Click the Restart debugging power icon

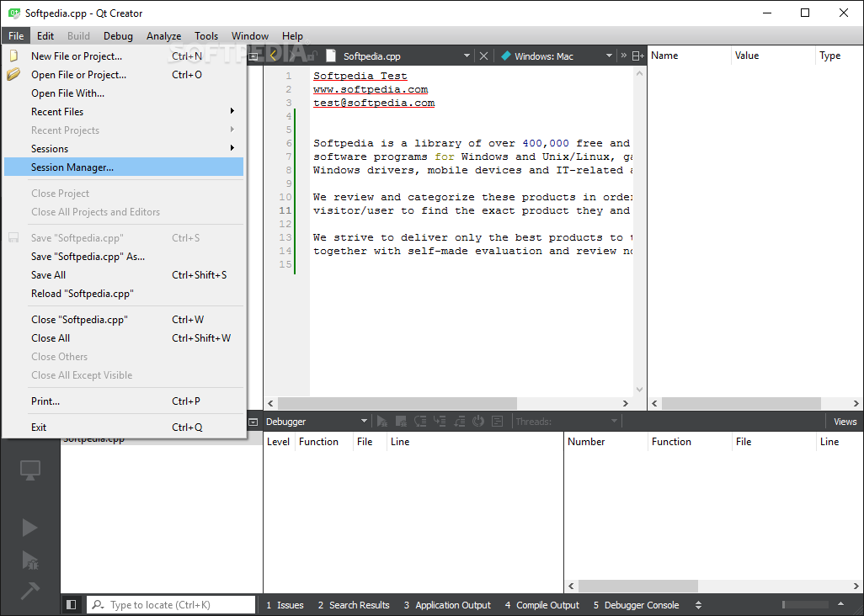point(477,422)
